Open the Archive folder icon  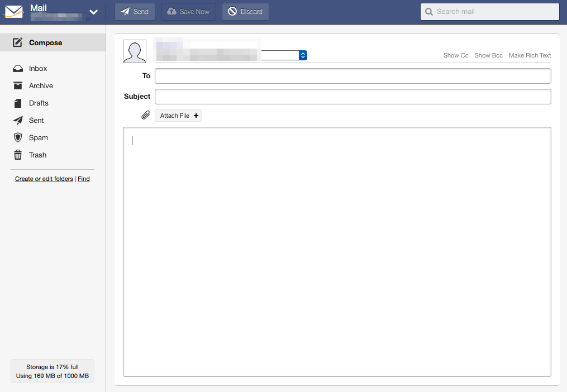click(x=18, y=85)
